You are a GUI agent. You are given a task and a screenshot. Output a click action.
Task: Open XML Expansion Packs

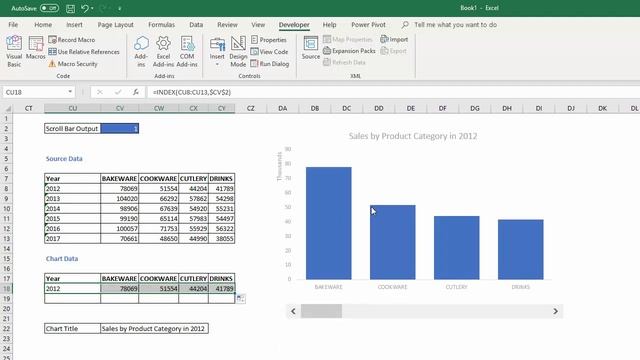[x=349, y=51]
